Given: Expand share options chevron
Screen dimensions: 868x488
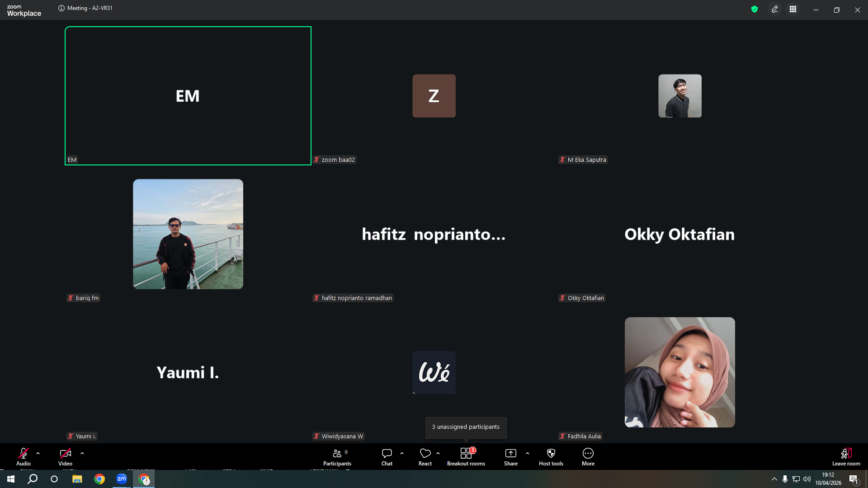Looking at the screenshot, I should pyautogui.click(x=528, y=453).
